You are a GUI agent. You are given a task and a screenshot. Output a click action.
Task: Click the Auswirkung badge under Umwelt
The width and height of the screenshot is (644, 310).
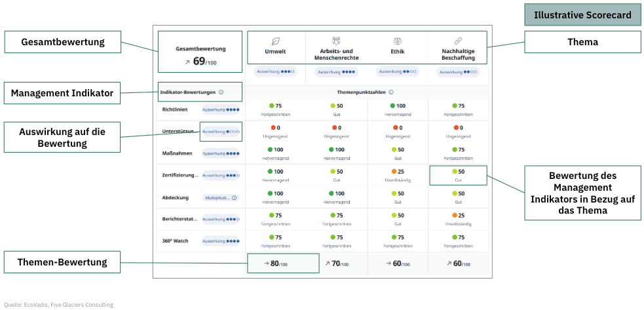[275, 71]
